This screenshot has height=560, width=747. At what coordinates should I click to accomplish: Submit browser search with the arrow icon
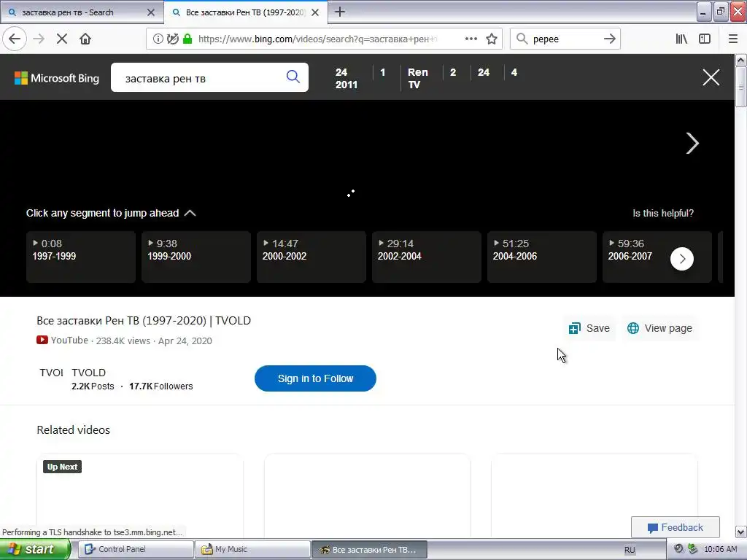click(609, 39)
